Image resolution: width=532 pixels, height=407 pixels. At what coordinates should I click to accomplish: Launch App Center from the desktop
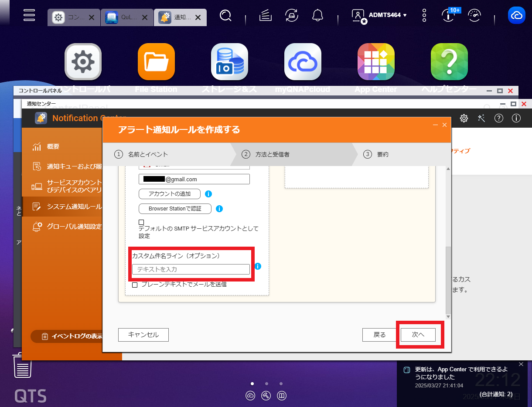[376, 62]
